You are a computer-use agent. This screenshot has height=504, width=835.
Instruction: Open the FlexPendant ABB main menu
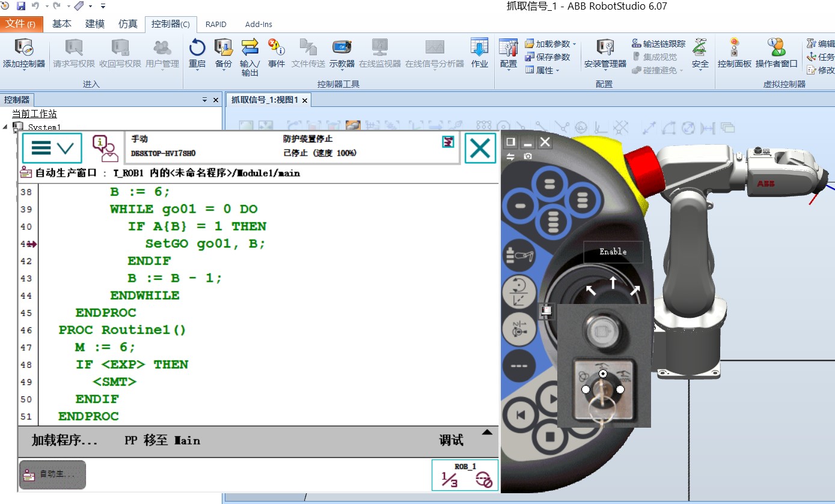point(52,148)
